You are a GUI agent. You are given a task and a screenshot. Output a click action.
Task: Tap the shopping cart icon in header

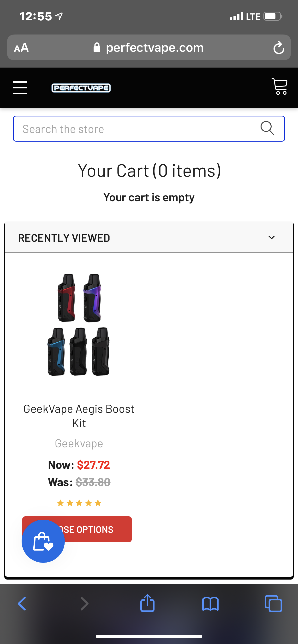280,86
